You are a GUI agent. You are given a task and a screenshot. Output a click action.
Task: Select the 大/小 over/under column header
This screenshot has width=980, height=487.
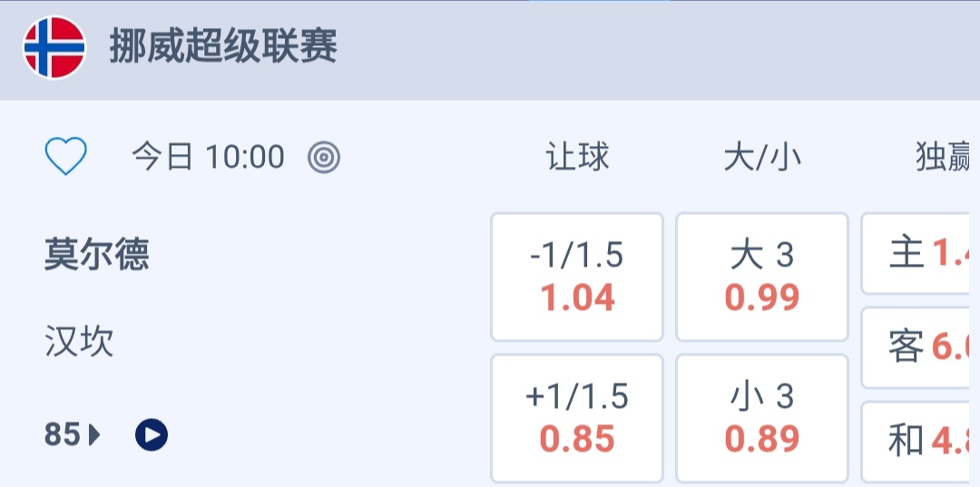(x=762, y=158)
